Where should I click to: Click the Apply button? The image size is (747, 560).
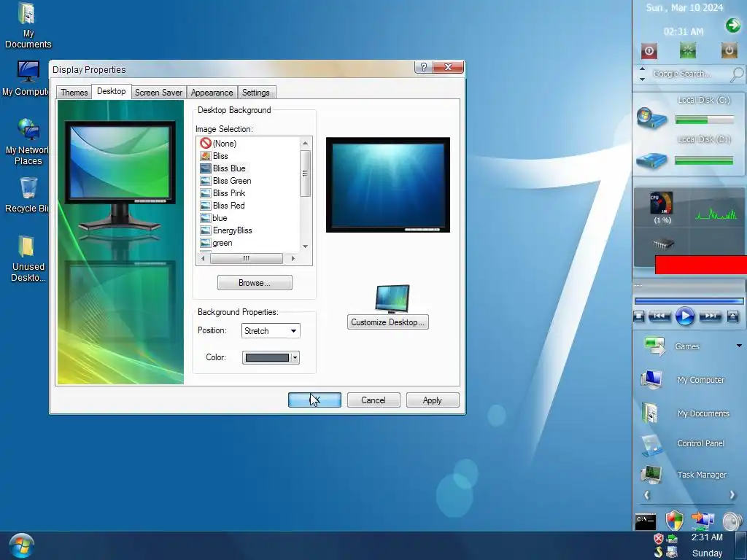click(x=433, y=400)
